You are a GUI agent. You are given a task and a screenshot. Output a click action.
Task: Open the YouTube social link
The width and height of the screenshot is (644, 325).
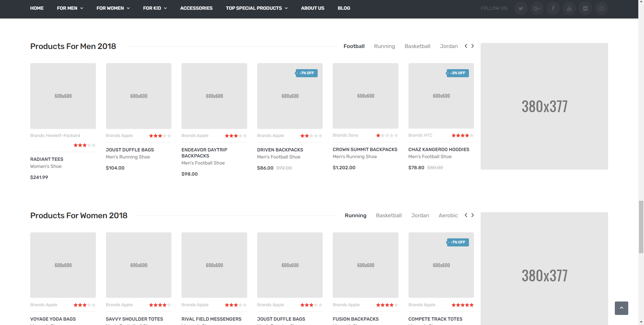(x=569, y=8)
